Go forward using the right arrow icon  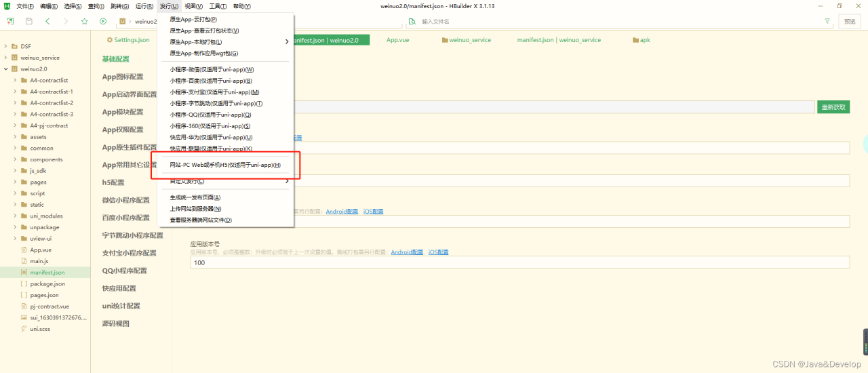point(66,21)
